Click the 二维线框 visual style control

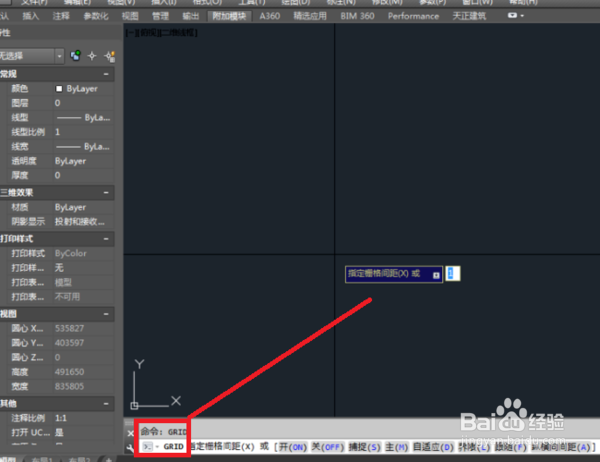pos(177,33)
